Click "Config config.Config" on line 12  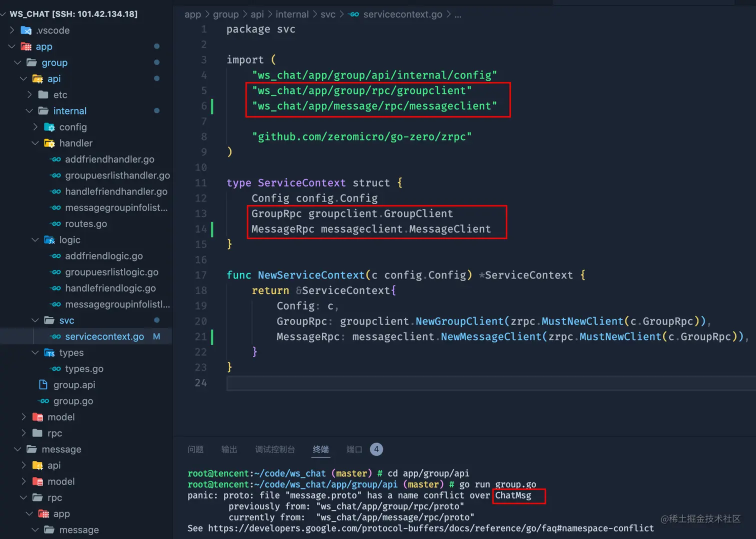(x=314, y=198)
